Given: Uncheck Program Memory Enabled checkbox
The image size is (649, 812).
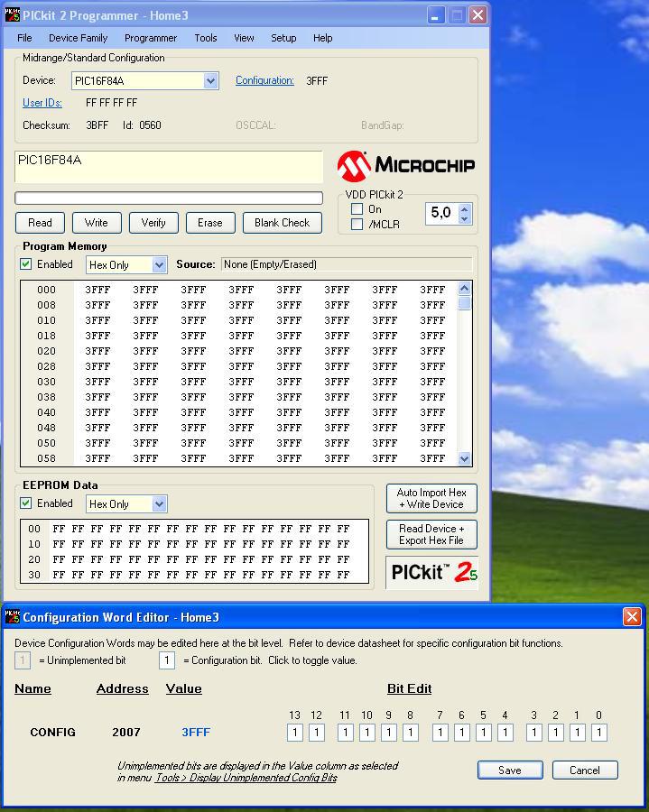Looking at the screenshot, I should tap(25, 264).
